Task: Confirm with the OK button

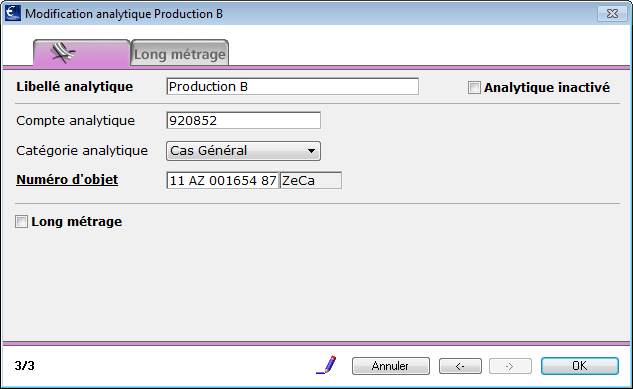Action: 580,366
